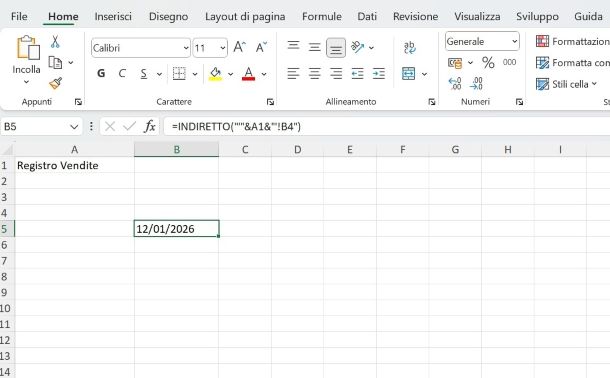Decrease decimal places

click(x=476, y=83)
